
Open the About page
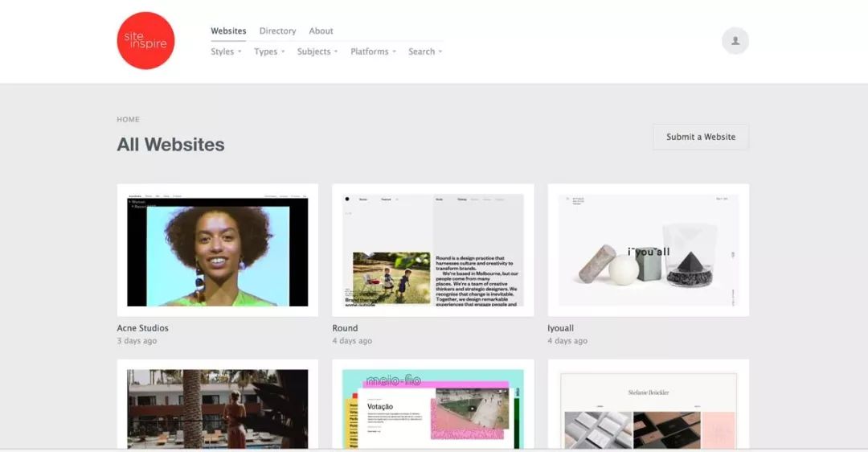click(321, 31)
